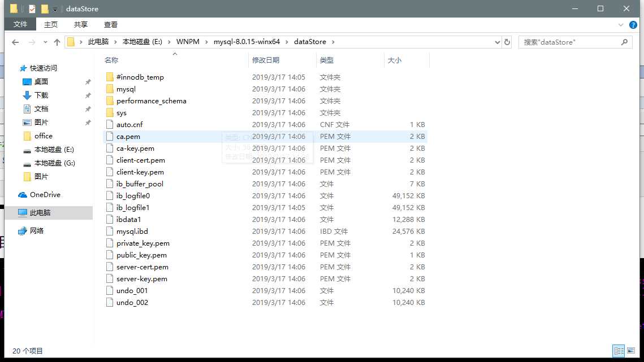Screen dimensions: 644x362
Task: Select Quick access in navigation pane
Action: pyautogui.click(x=38, y=68)
